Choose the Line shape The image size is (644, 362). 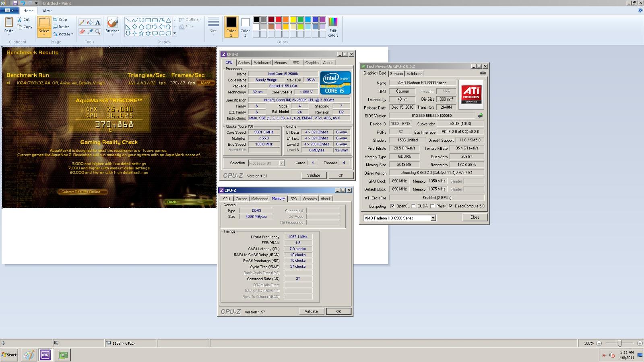(128, 20)
